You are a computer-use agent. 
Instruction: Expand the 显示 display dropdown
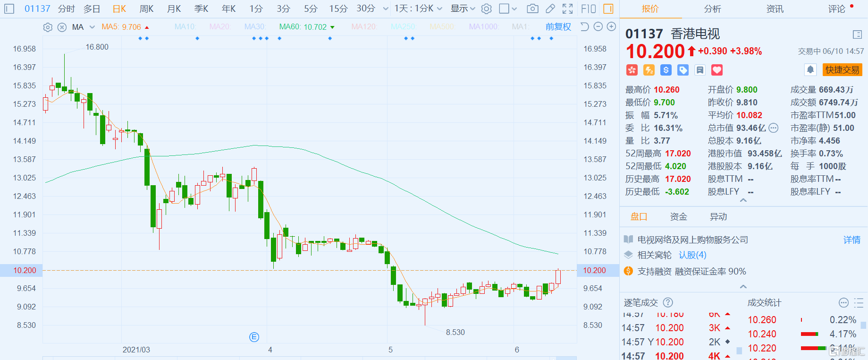coord(463,9)
